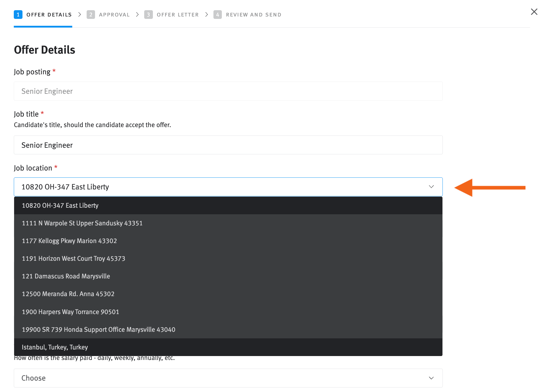Select 1111 N Warpole St Upper Sandusky option
The height and width of the screenshot is (392, 545).
coord(228,223)
